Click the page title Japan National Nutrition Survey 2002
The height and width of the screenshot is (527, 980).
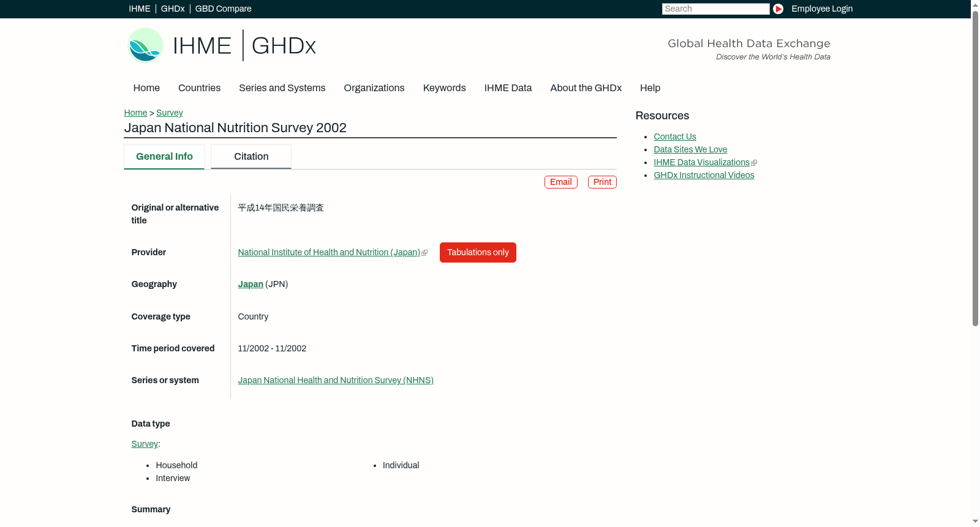click(x=235, y=128)
